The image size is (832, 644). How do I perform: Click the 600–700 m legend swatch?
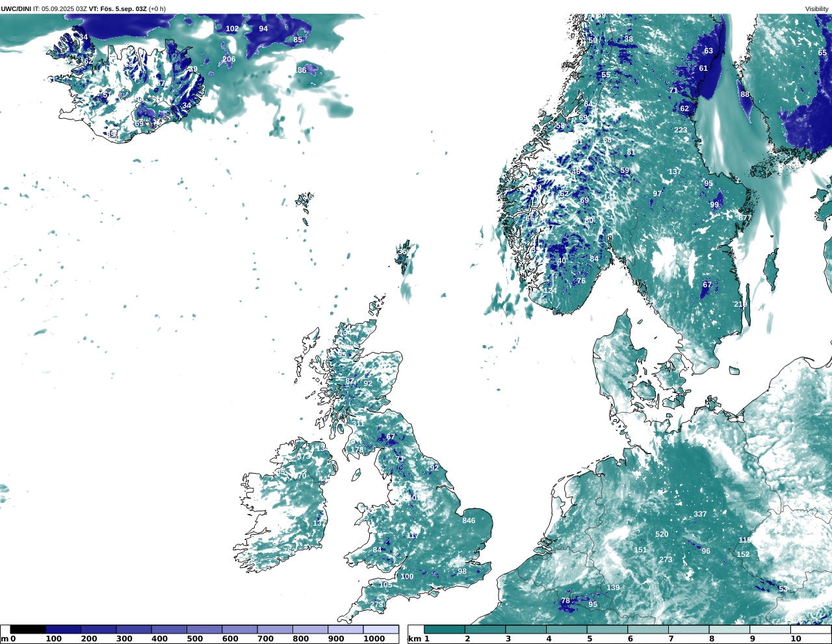pyautogui.click(x=239, y=629)
